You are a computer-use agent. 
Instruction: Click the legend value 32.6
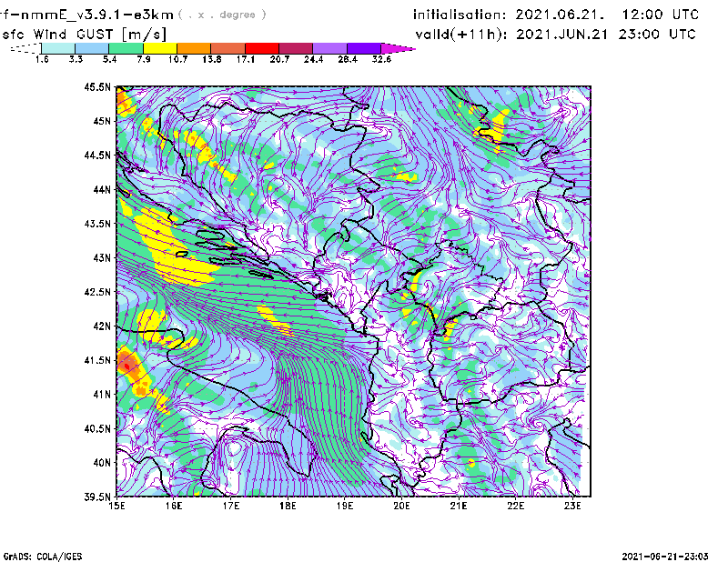pyautogui.click(x=381, y=59)
